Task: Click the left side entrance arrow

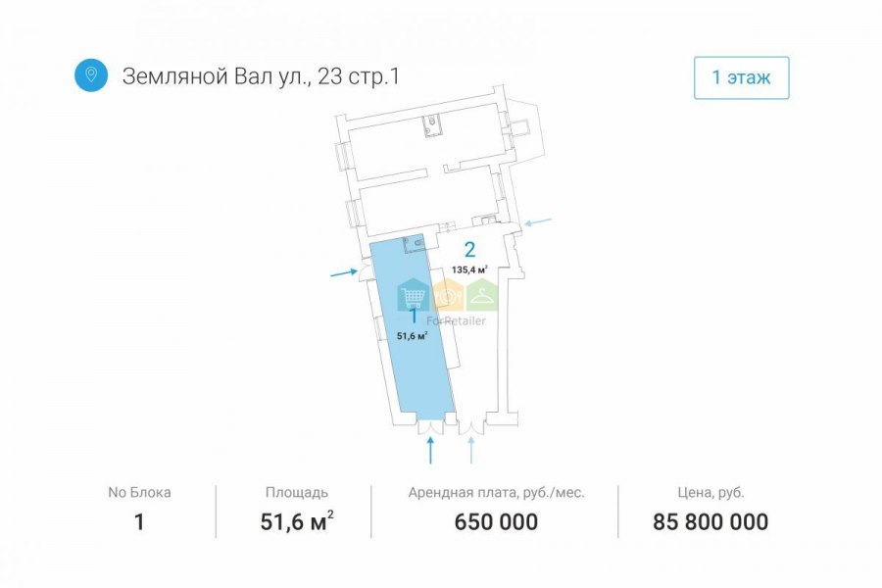Action: [344, 272]
